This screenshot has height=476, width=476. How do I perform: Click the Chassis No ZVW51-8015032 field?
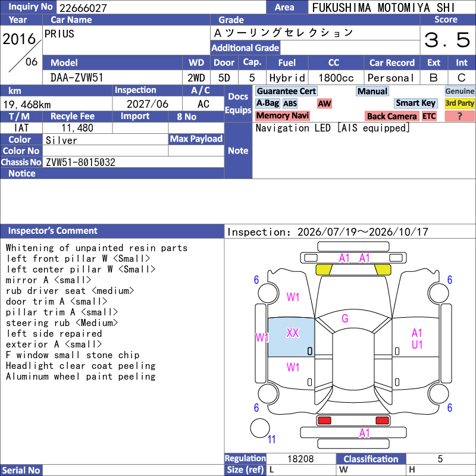tap(133, 162)
